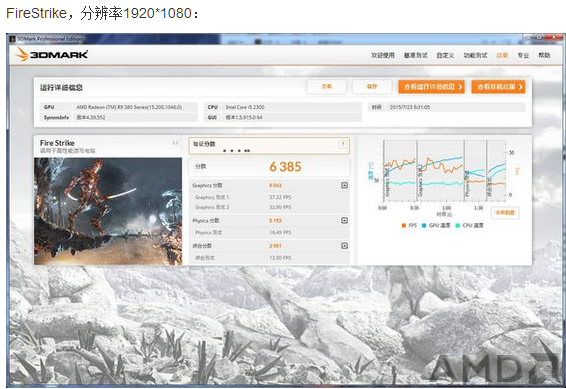Expand the 综合分数 row
The height and width of the screenshot is (389, 566).
click(x=344, y=245)
